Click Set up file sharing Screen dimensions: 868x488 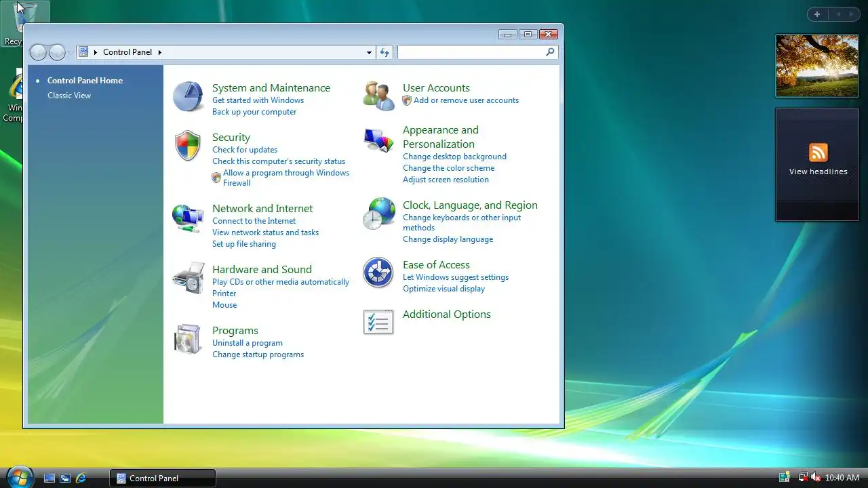[244, 244]
